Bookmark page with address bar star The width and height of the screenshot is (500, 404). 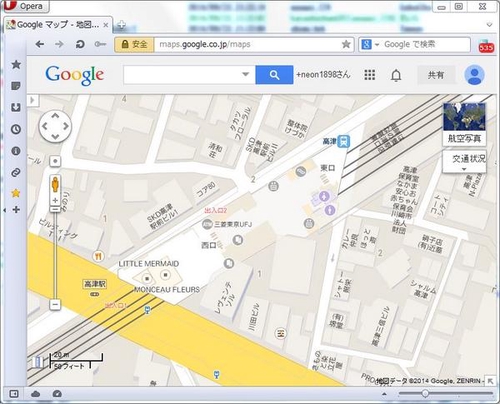[346, 44]
